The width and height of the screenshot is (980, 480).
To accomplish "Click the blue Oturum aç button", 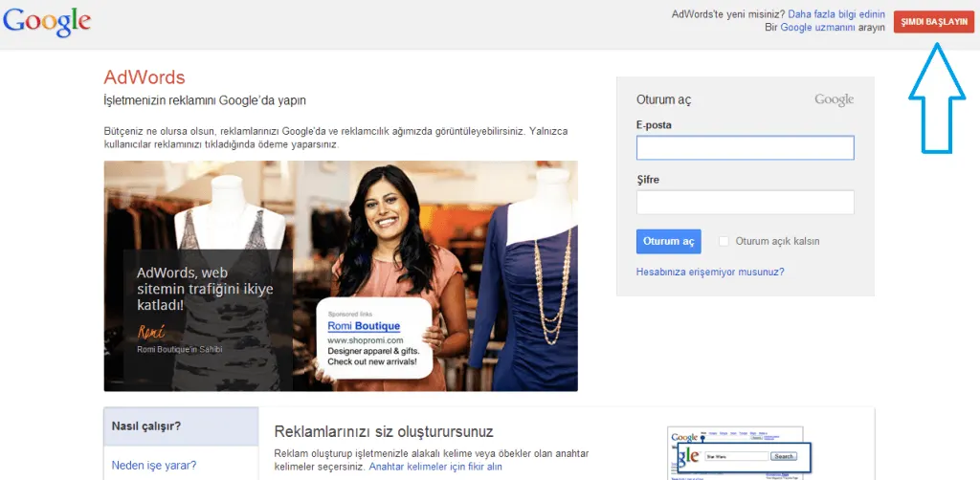I will coord(669,242).
